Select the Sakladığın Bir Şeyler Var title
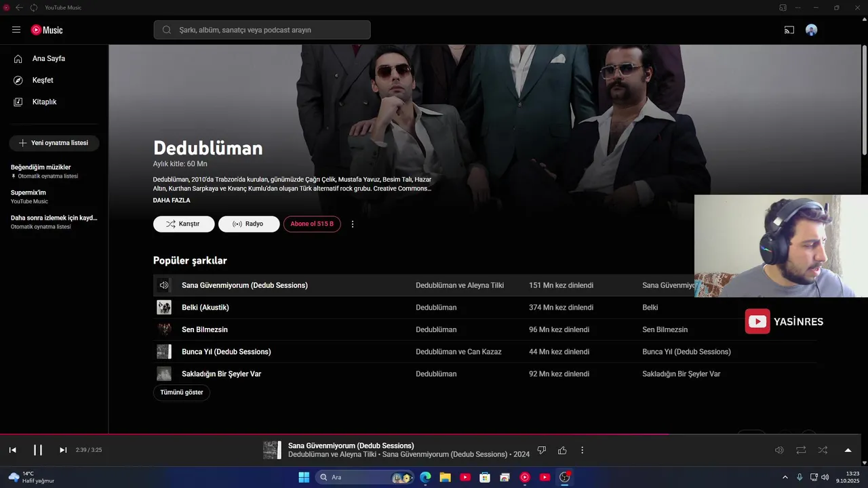Screen dimensions: 868x488 [221, 374]
